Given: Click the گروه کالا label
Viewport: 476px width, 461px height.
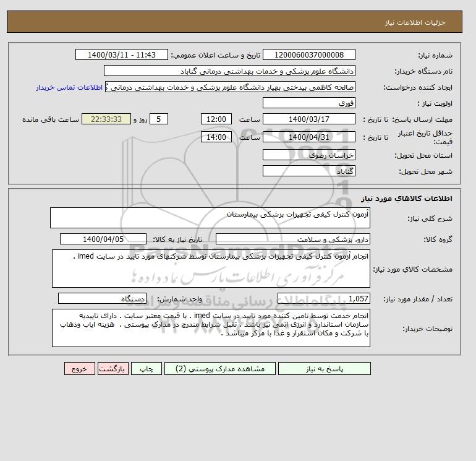Looking at the screenshot, I should 438,239.
